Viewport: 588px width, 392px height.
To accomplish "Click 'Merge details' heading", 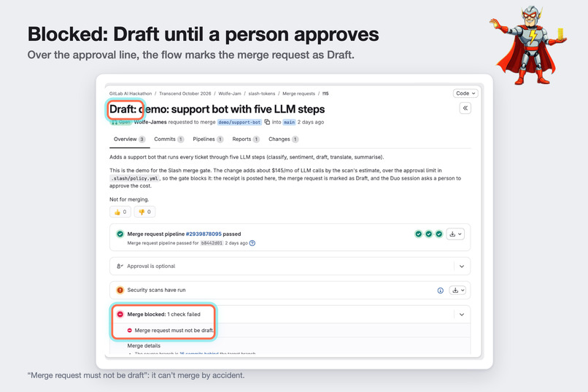I will (x=144, y=346).
